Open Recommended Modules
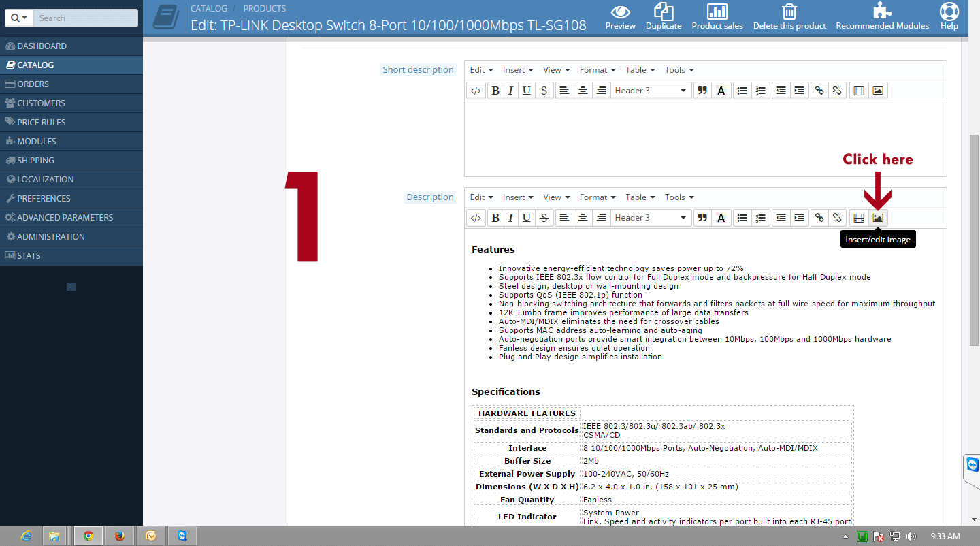The height and width of the screenshot is (546, 980). coord(883,17)
